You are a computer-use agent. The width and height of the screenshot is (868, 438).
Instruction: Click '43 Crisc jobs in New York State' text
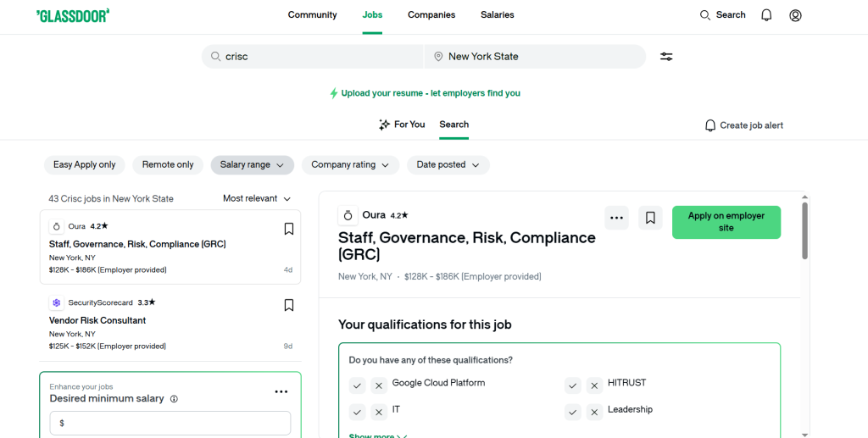point(111,199)
